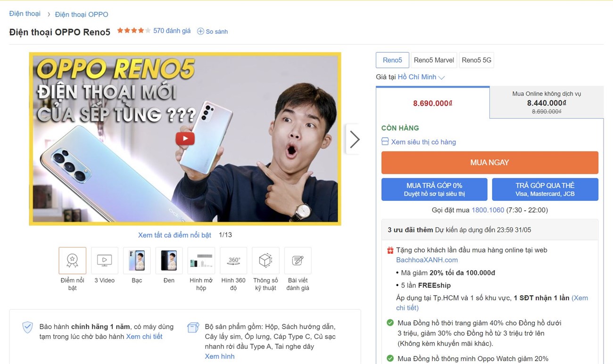Switch to the Reno5 Marvel variant
The image size is (613, 364).
(434, 60)
